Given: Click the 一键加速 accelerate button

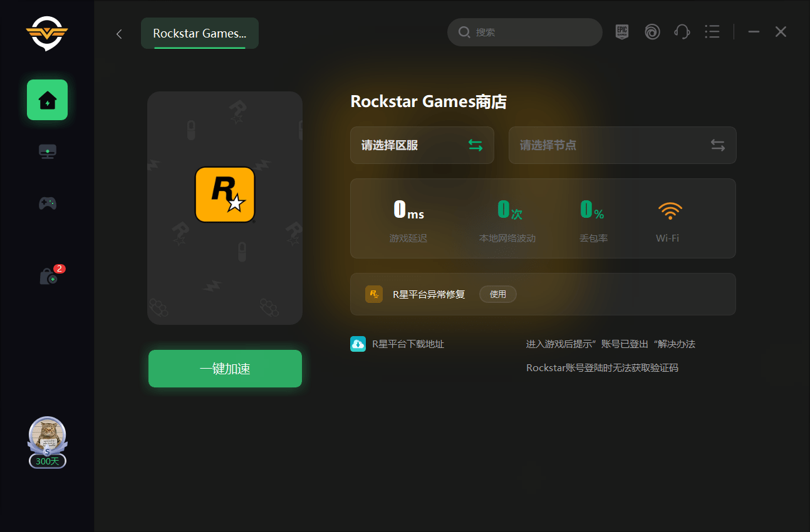Looking at the screenshot, I should point(225,369).
